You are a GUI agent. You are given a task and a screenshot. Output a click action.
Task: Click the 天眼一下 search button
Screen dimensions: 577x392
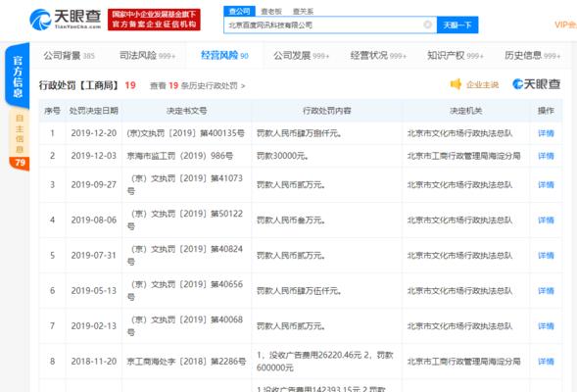457,25
